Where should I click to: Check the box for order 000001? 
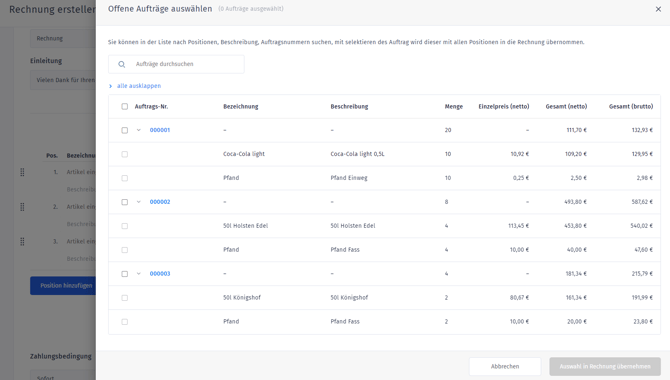124,130
